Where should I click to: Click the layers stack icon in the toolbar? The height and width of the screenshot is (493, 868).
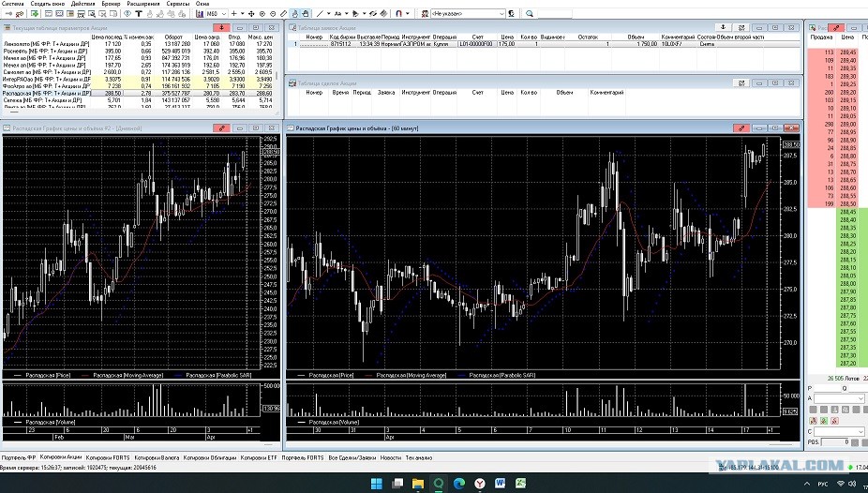point(383,13)
